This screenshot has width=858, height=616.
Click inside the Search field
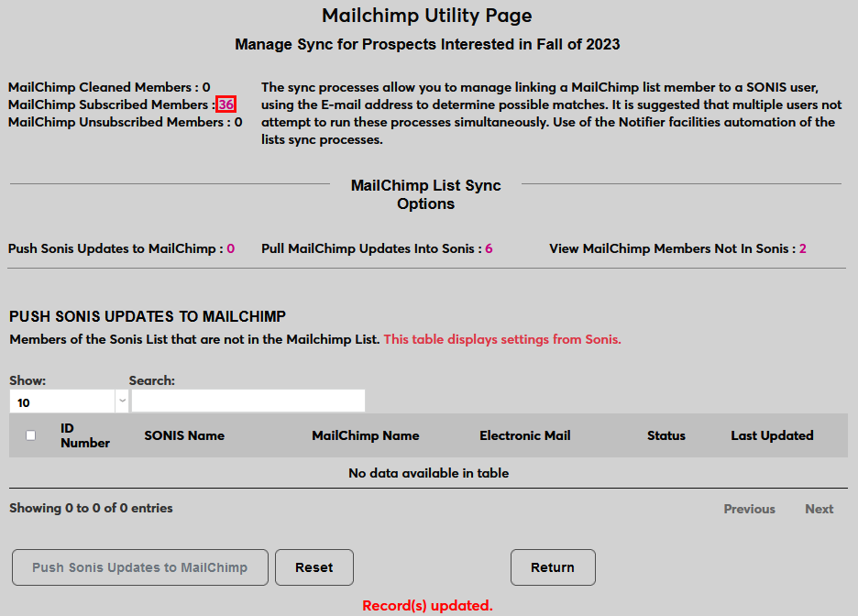pyautogui.click(x=247, y=401)
